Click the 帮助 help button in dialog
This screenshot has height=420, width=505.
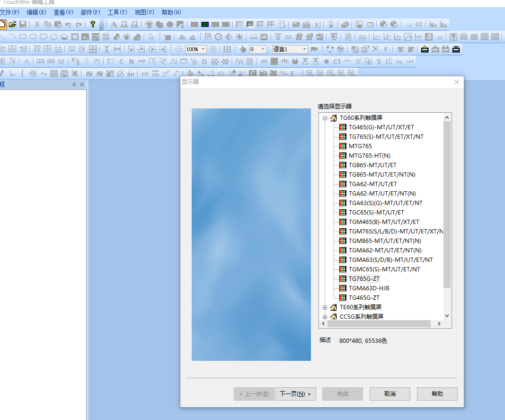pyautogui.click(x=437, y=394)
